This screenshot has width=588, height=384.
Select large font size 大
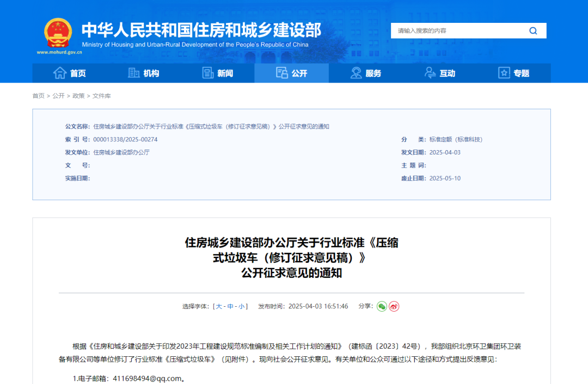[x=219, y=306]
